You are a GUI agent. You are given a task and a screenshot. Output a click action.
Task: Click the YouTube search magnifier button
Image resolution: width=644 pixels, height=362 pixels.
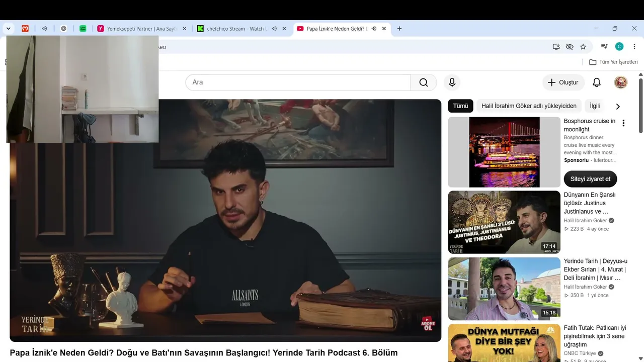pos(424,82)
